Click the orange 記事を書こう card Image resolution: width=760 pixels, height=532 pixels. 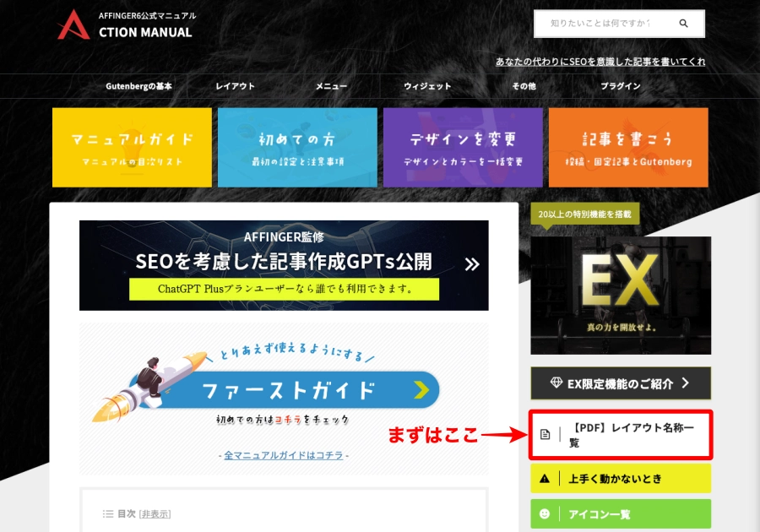point(628,147)
